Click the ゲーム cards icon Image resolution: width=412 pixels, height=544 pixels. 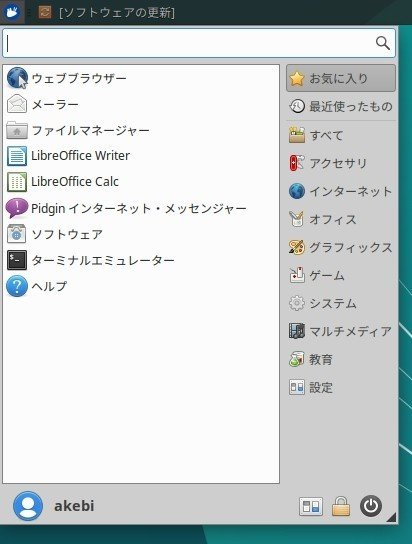point(297,275)
